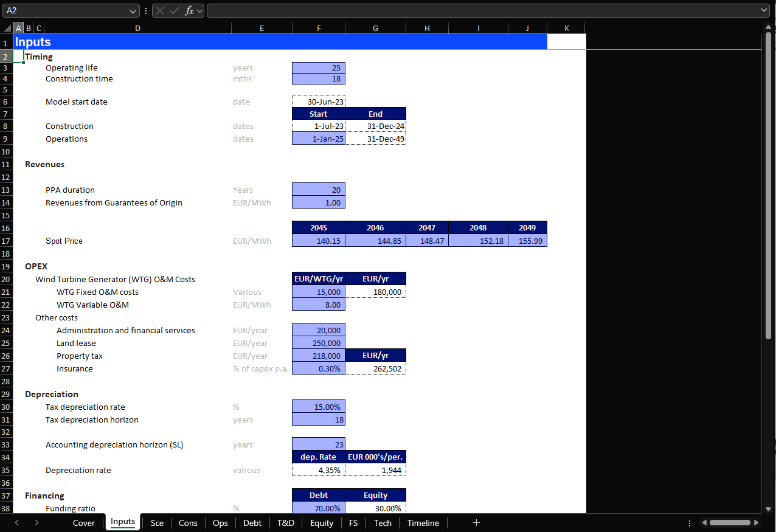Click the Select All corner triangle
The image size is (776, 532).
[7, 28]
